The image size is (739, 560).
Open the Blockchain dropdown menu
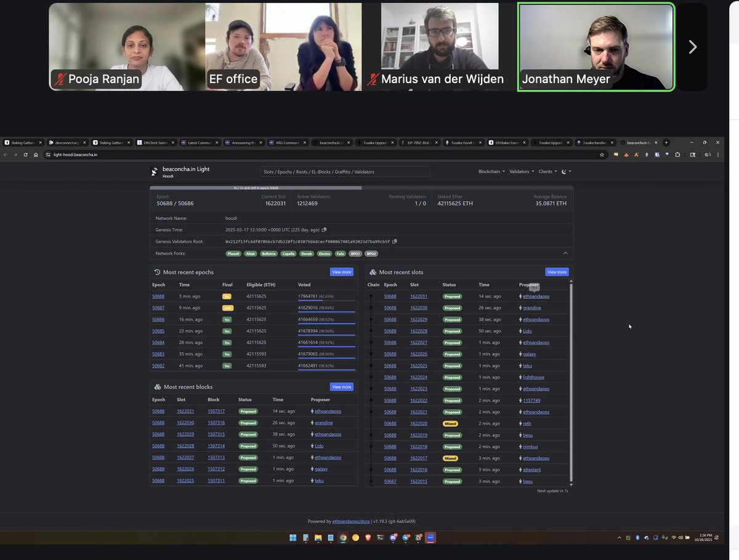tap(491, 172)
